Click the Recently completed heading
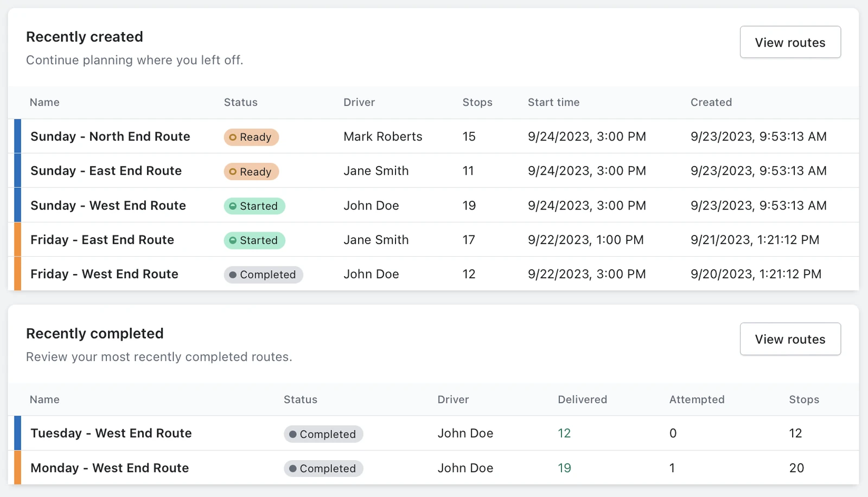868x497 pixels. tap(95, 333)
